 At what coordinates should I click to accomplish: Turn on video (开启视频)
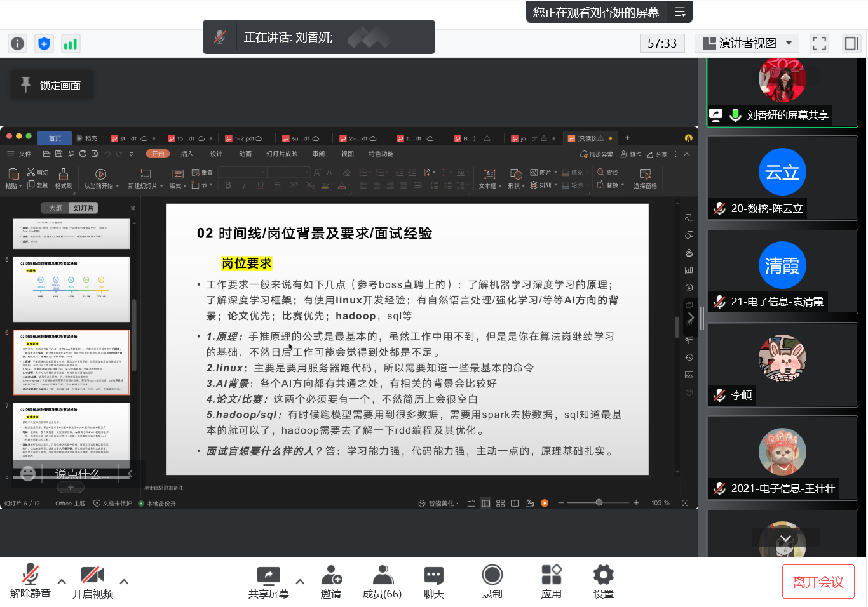pyautogui.click(x=93, y=581)
